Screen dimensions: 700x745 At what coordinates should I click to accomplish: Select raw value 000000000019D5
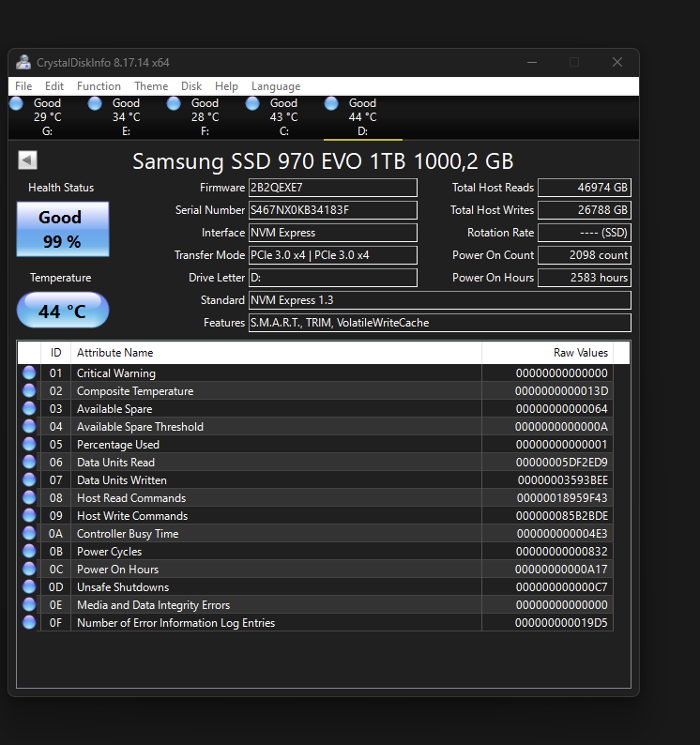[x=561, y=623]
